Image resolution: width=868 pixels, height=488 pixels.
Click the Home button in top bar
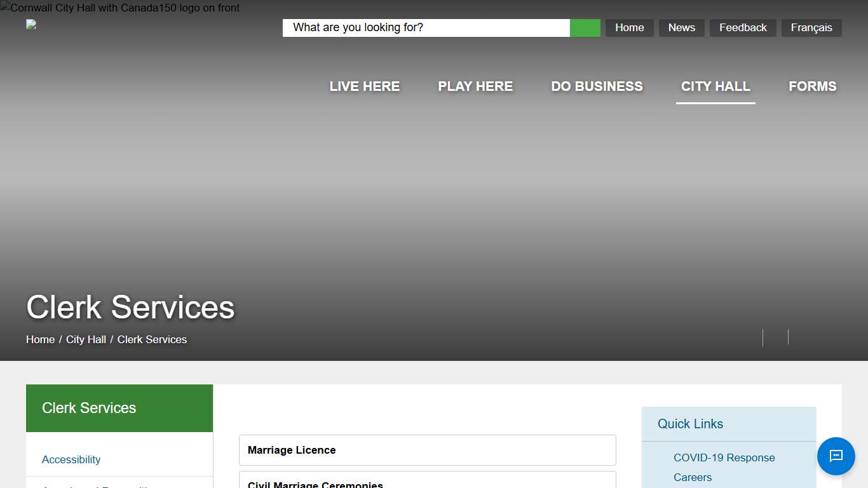629,28
